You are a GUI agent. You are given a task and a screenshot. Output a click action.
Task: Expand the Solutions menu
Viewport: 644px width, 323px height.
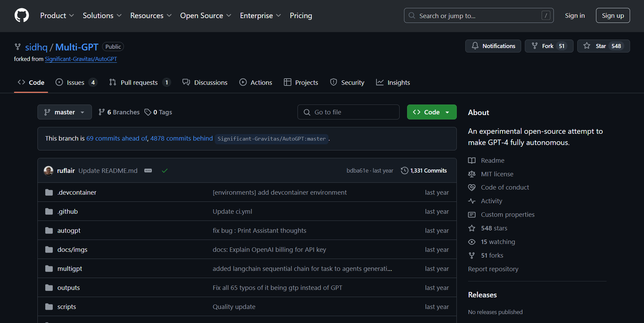(x=102, y=16)
